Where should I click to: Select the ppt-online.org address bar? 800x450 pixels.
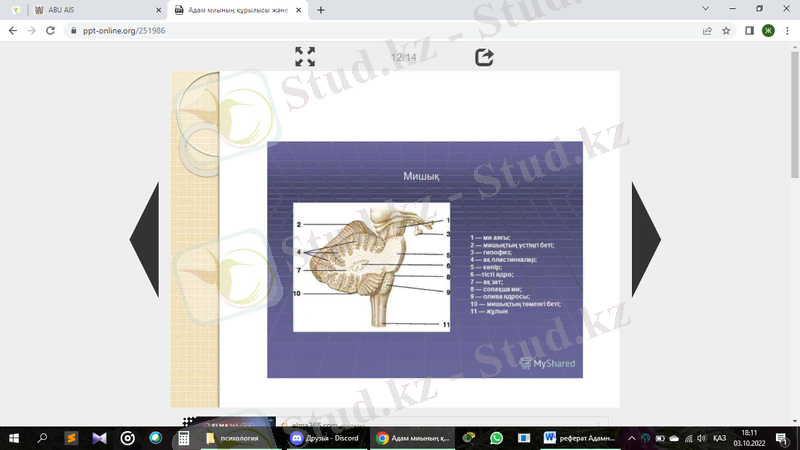click(383, 31)
